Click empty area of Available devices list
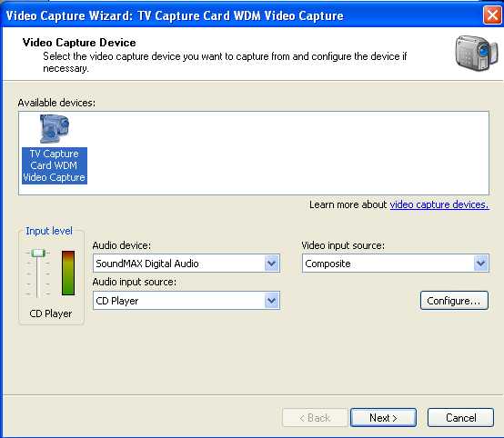This screenshot has width=504, height=438. 286,153
